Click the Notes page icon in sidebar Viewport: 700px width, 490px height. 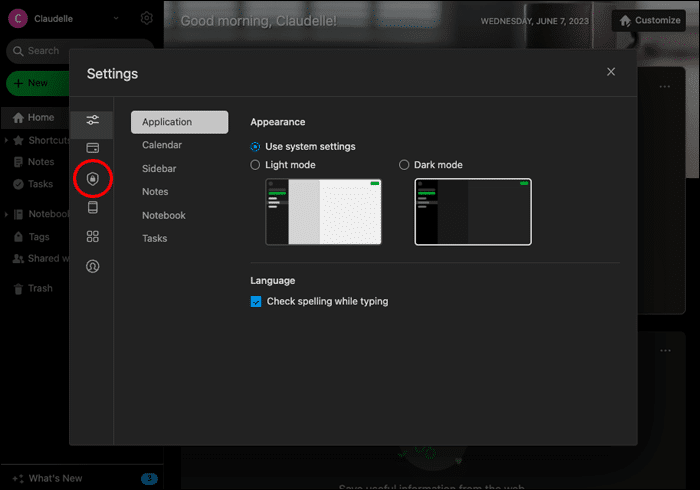point(18,162)
